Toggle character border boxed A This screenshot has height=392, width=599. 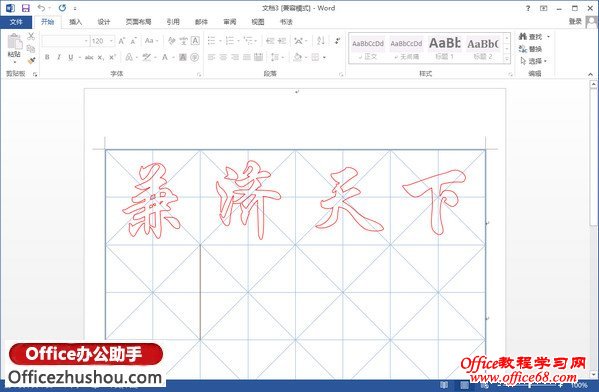point(195,41)
